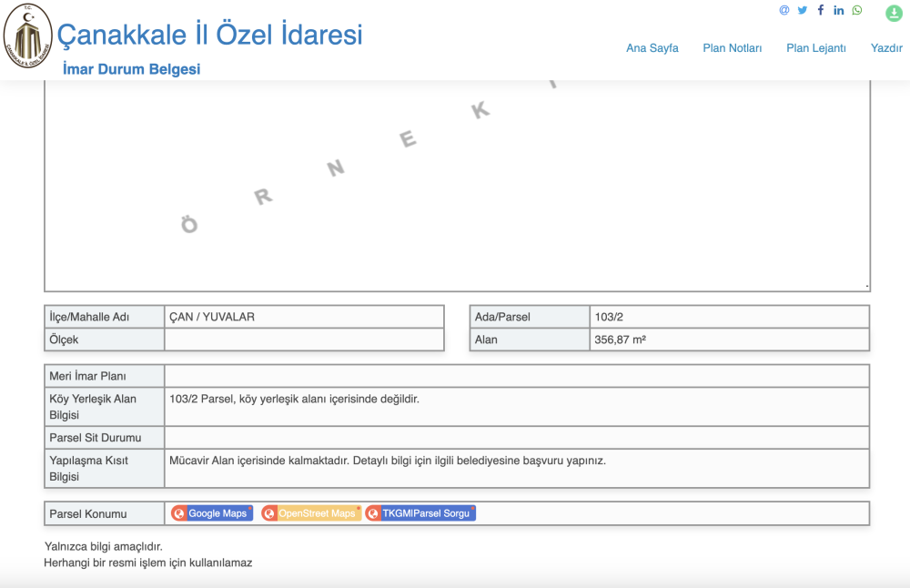This screenshot has height=588, width=910.
Task: Open the parcel location in Google Maps
Action: point(212,513)
